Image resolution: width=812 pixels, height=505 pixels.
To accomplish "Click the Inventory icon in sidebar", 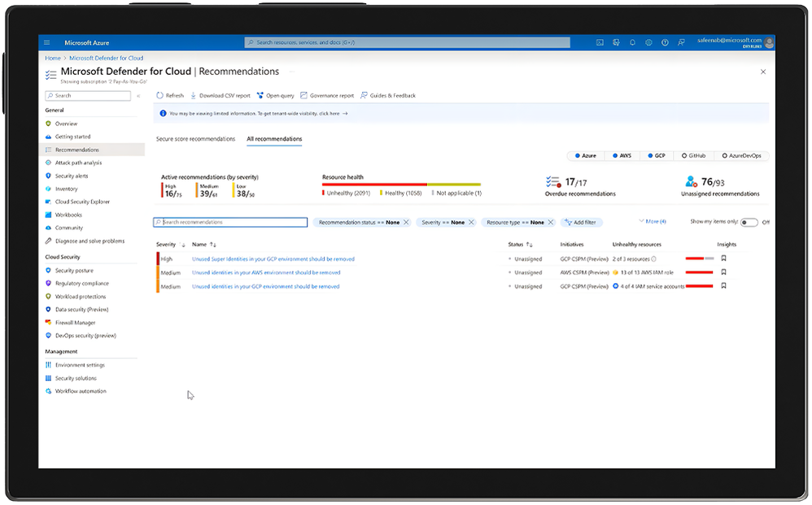I will [x=48, y=189].
